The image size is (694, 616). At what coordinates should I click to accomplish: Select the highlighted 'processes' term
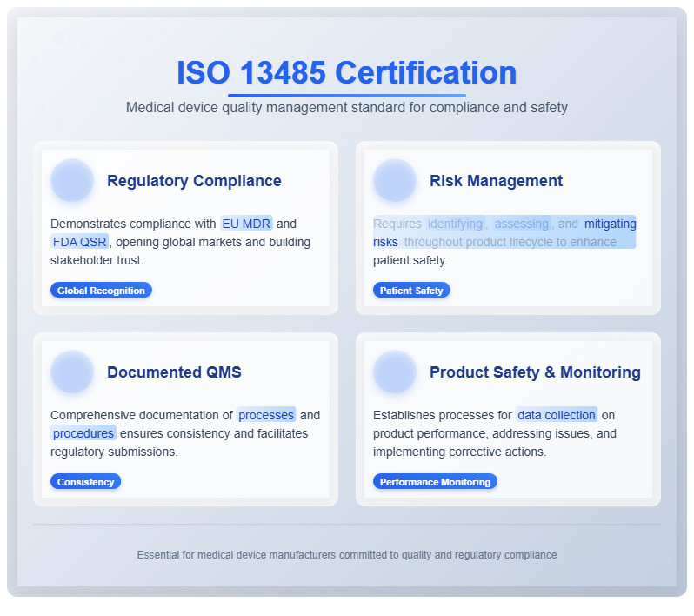point(266,415)
